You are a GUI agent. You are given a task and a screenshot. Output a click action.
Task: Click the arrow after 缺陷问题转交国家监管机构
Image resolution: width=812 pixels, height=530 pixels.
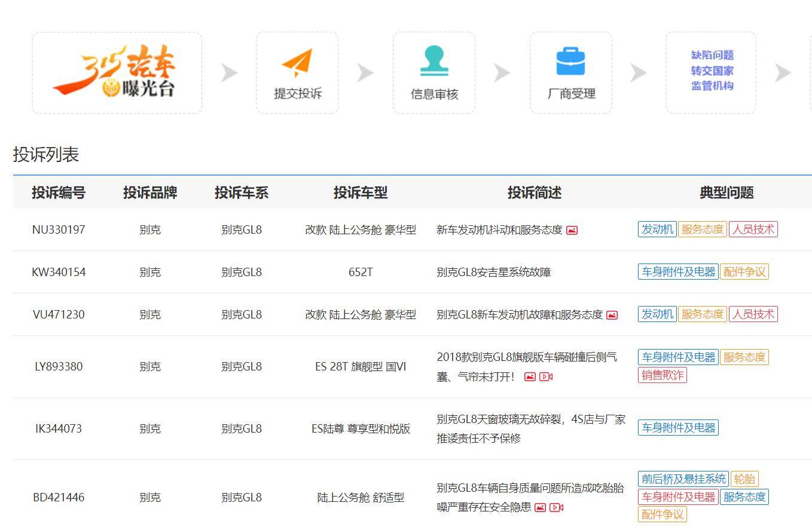tap(782, 72)
